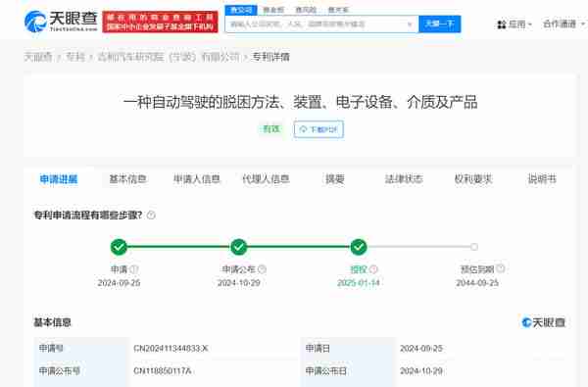Click the 有效 status tag

point(271,129)
